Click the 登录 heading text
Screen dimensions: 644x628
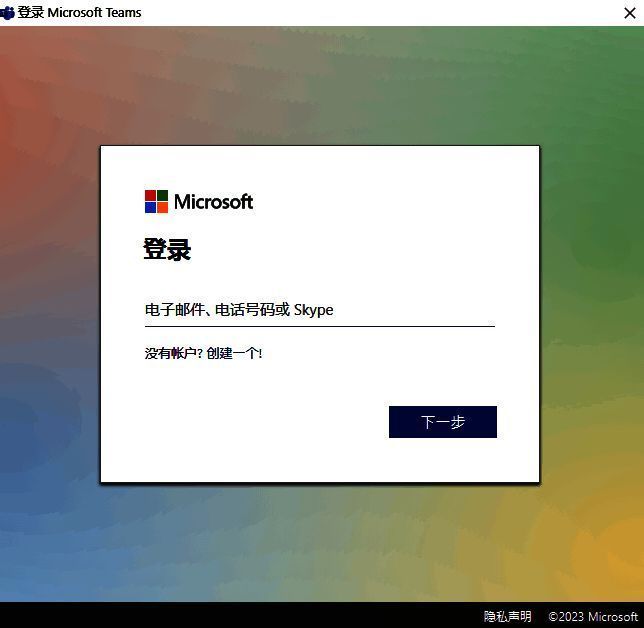click(x=167, y=249)
